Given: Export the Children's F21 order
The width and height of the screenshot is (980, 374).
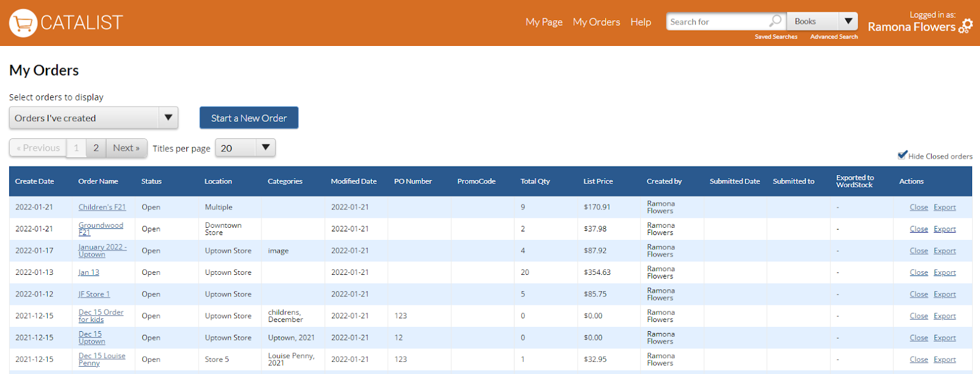Looking at the screenshot, I should tap(944, 208).
